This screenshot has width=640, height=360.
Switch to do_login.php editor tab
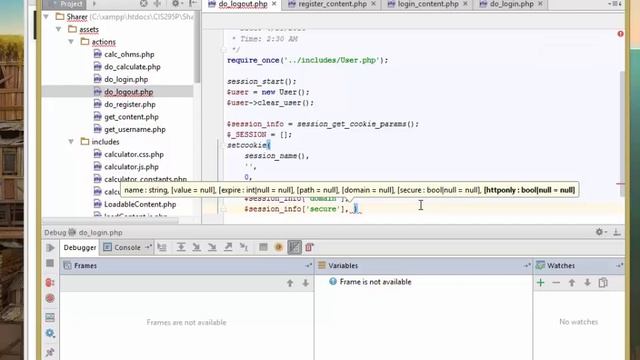point(511,4)
